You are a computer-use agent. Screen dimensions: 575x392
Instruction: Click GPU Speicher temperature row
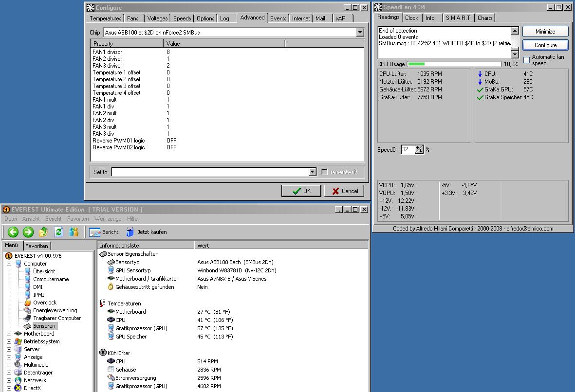pyautogui.click(x=233, y=337)
